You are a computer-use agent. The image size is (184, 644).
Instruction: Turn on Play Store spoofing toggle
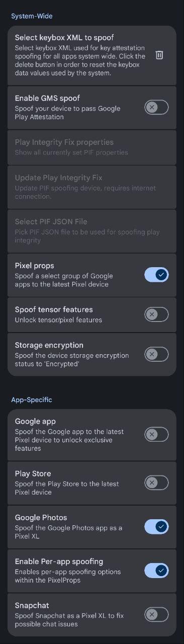(156, 483)
